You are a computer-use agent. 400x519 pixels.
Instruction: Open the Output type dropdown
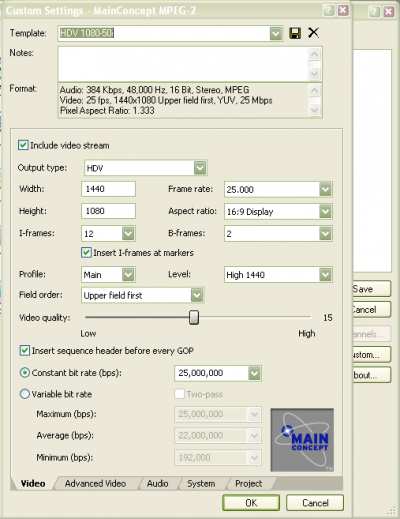pyautogui.click(x=200, y=168)
